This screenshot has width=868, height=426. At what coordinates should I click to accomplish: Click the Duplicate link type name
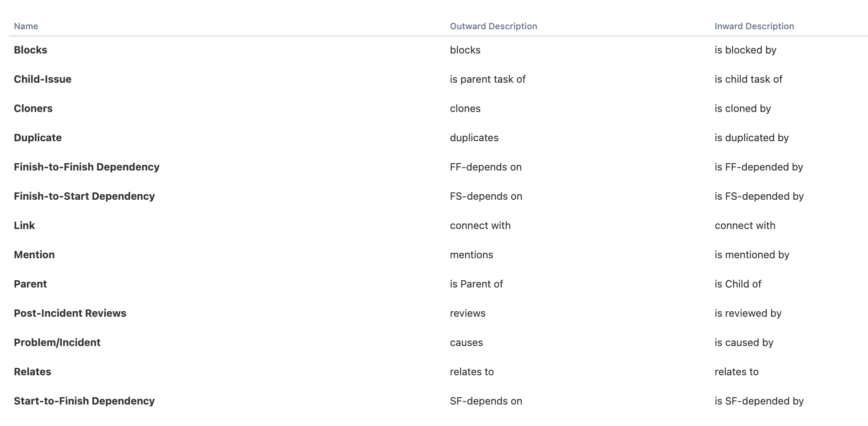38,138
